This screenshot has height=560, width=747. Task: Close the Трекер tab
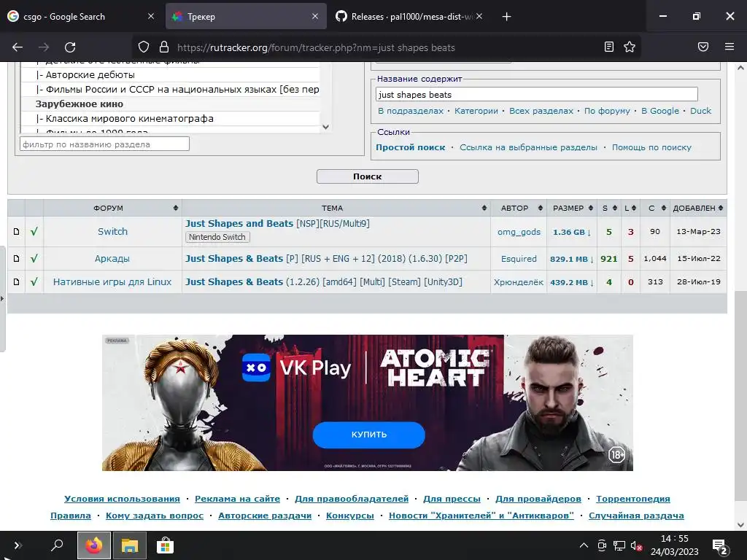coord(315,16)
